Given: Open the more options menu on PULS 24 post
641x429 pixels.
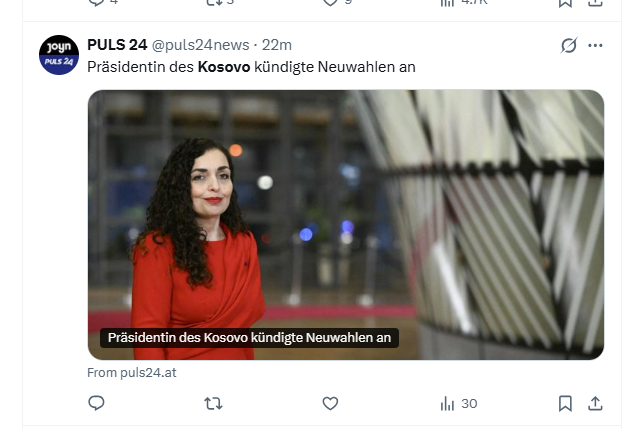Looking at the screenshot, I should tap(595, 45).
